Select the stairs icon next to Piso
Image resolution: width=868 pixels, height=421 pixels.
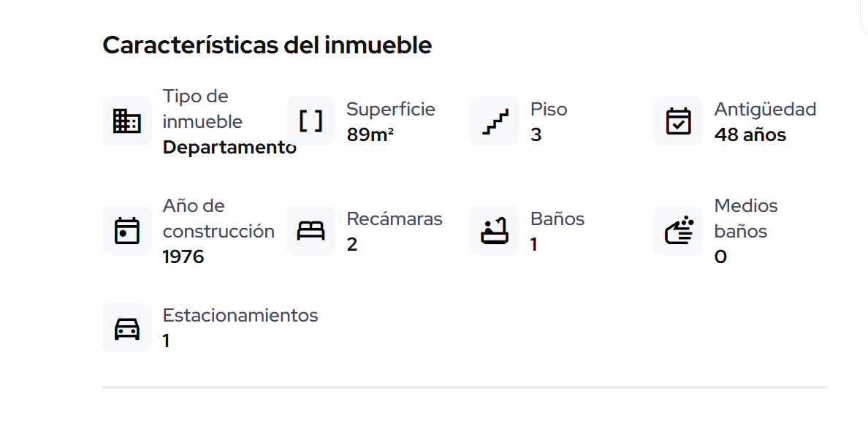[495, 121]
